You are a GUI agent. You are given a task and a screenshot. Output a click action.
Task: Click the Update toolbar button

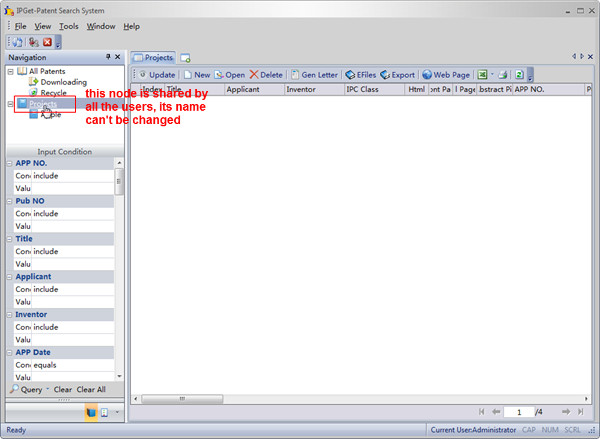coord(157,75)
